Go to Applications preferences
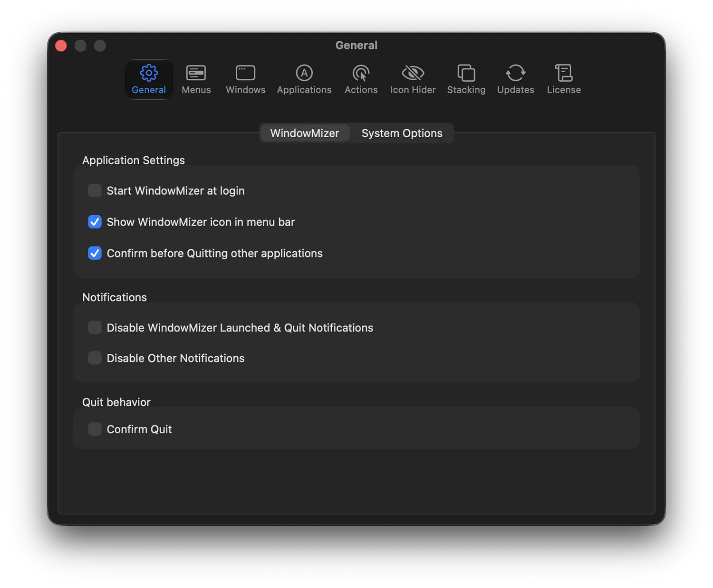The height and width of the screenshot is (588, 713). coord(304,79)
